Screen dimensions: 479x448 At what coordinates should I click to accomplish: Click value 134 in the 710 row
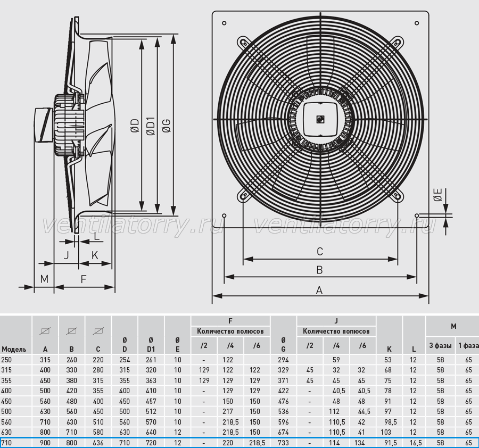[361, 443]
